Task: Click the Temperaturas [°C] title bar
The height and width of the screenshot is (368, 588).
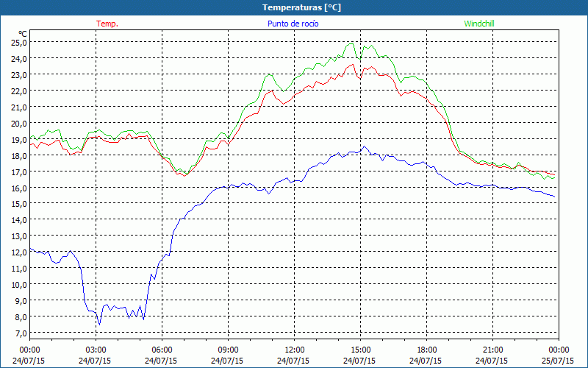Action: 294,7
